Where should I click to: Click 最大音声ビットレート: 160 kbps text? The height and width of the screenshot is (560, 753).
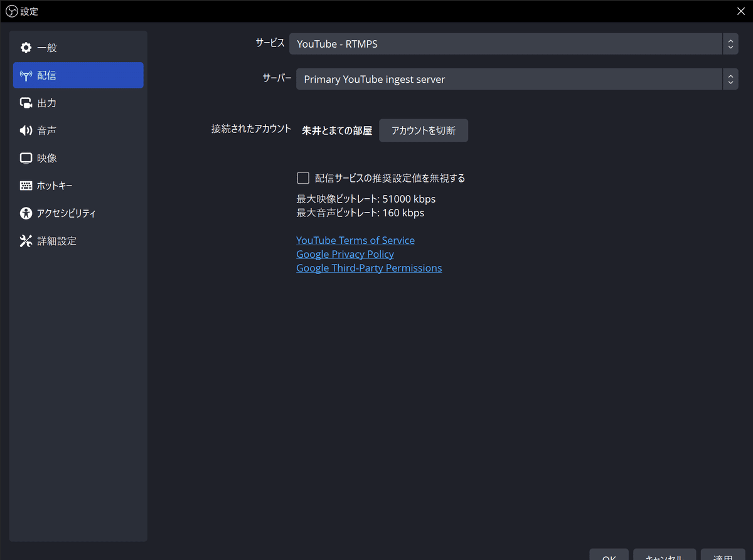[x=360, y=213]
